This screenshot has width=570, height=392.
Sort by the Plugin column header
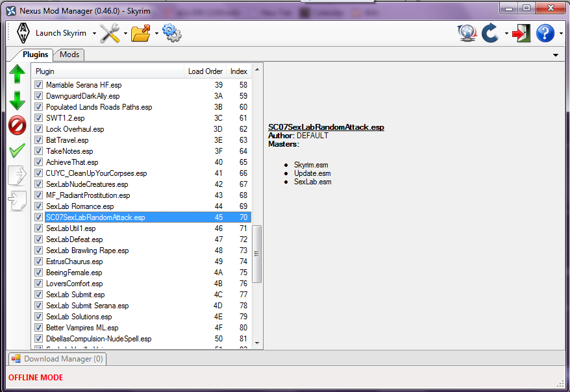click(108, 71)
